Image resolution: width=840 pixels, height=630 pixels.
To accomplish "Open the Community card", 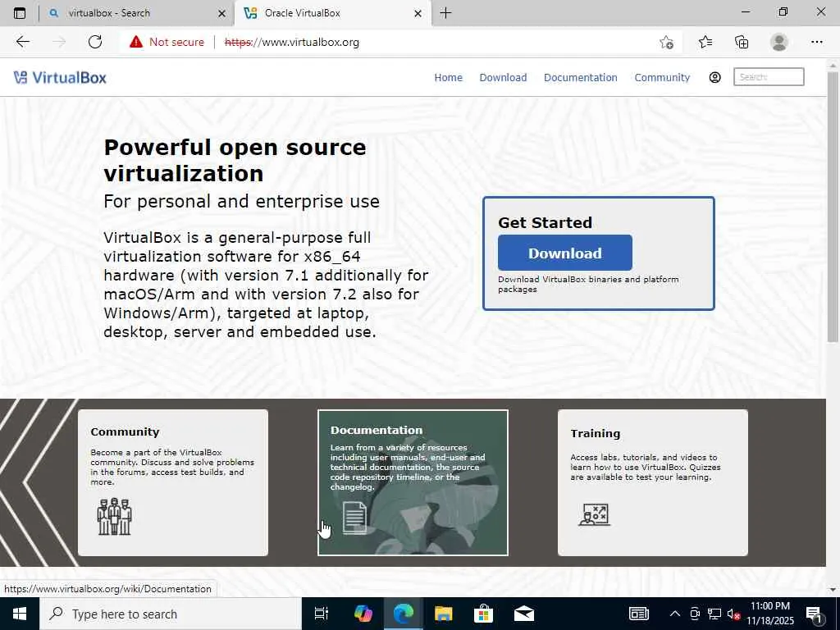I will pos(173,482).
